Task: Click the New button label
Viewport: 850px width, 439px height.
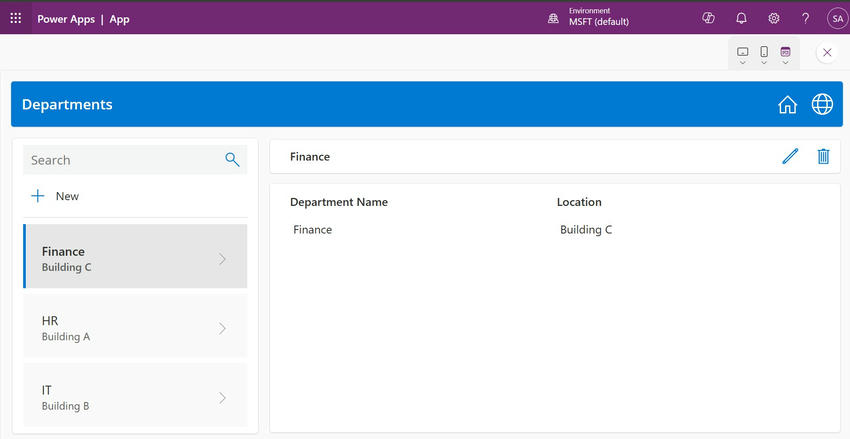Action: pos(67,196)
